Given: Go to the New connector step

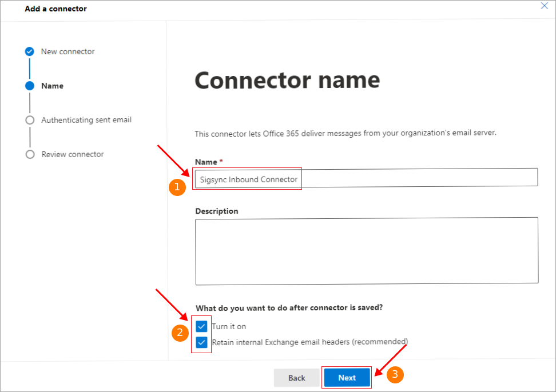Looking at the screenshot, I should coord(67,51).
